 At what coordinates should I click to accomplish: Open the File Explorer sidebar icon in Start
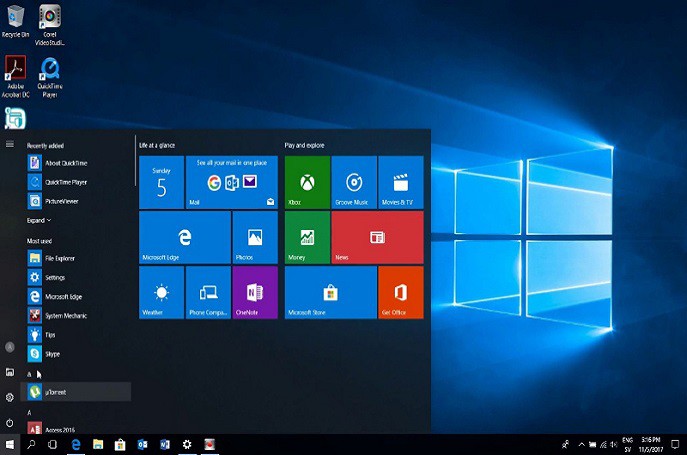(x=10, y=372)
